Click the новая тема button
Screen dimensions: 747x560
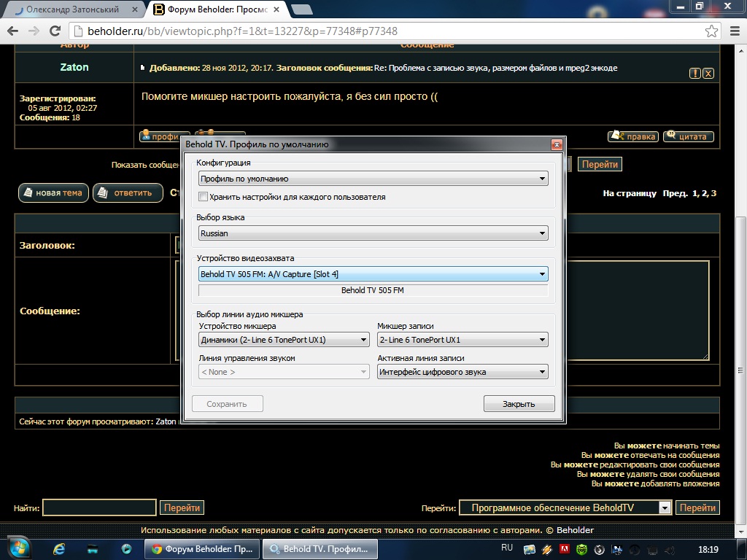(x=53, y=192)
